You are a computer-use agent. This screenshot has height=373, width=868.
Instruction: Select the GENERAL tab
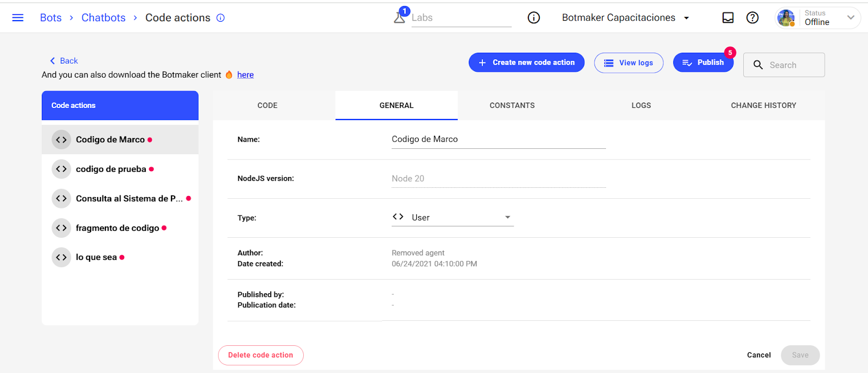[x=397, y=105]
